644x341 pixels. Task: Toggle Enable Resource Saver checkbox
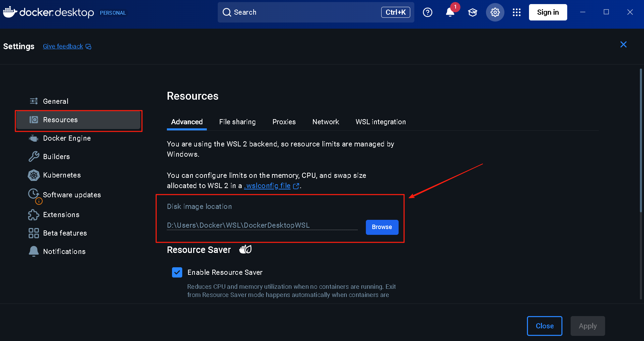(x=177, y=272)
